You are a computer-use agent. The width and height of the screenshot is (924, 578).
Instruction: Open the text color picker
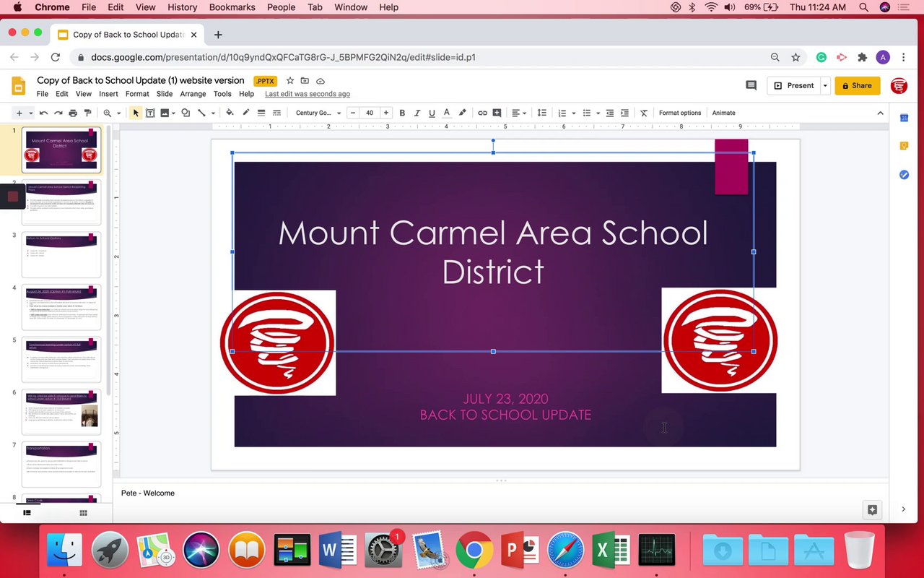coord(447,113)
